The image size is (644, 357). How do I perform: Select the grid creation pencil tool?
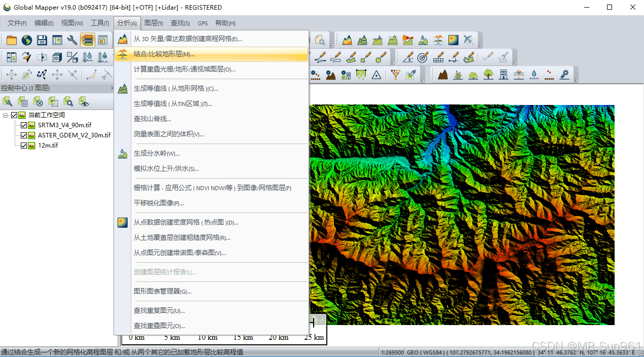[x=438, y=57]
